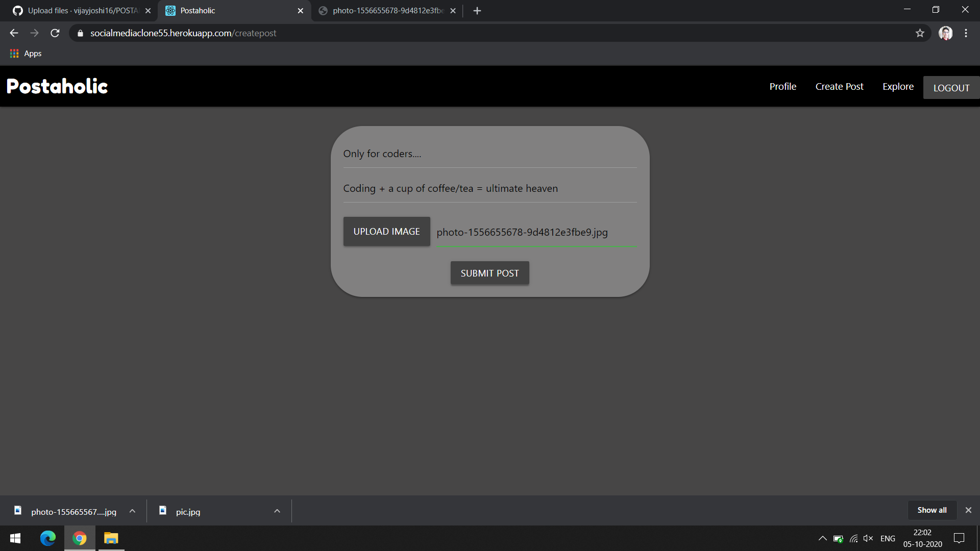980x551 pixels.
Task: Open File Explorer from the taskbar
Action: [111, 538]
